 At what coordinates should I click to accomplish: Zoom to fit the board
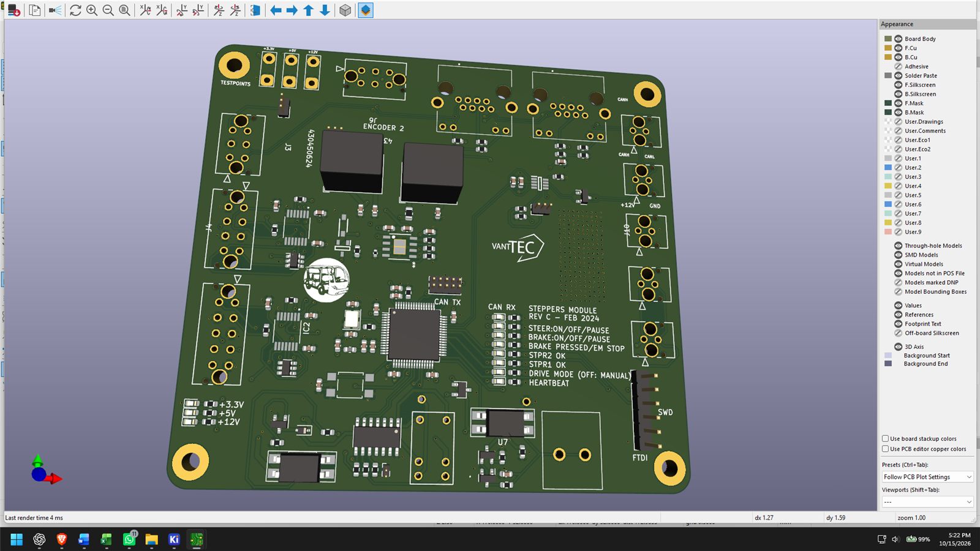pyautogui.click(x=124, y=10)
